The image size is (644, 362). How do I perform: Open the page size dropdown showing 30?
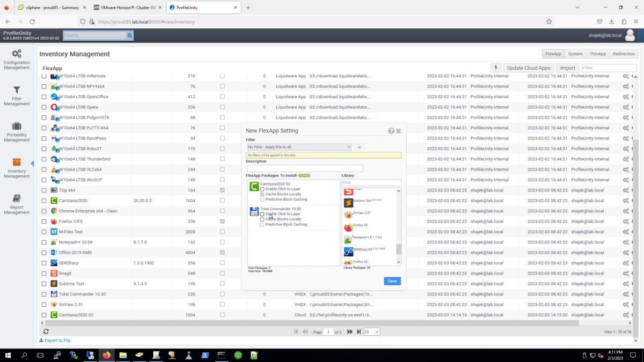[372, 331]
